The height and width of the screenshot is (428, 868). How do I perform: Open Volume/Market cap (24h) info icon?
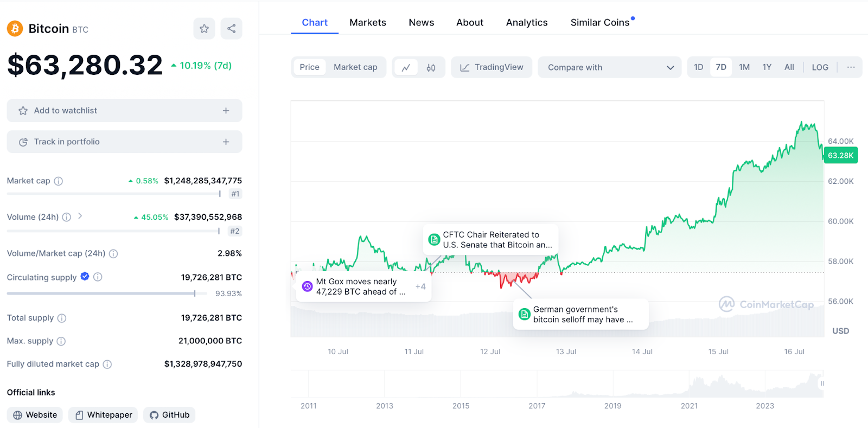[113, 253]
